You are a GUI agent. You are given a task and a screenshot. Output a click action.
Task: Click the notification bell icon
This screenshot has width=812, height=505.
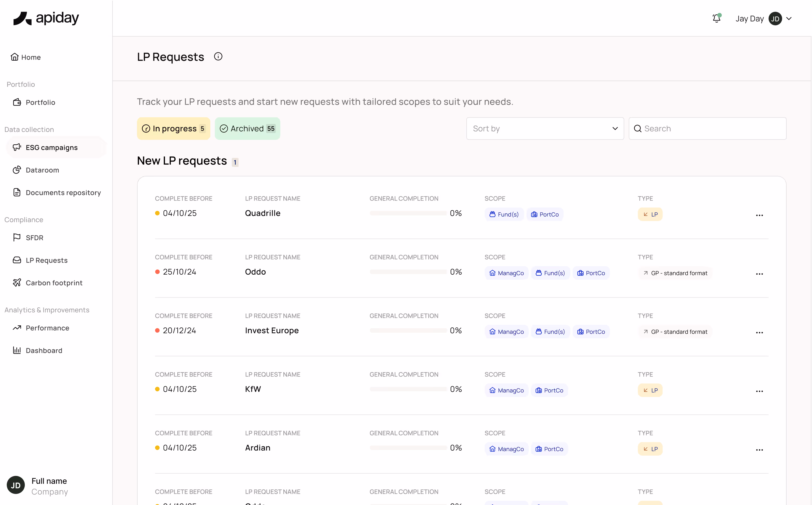[x=716, y=18]
